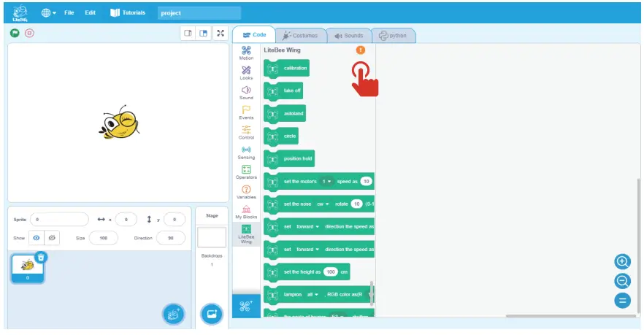Screen dimensions: 644x335
Task: Reset workspace zoom to default
Action: [622, 301]
